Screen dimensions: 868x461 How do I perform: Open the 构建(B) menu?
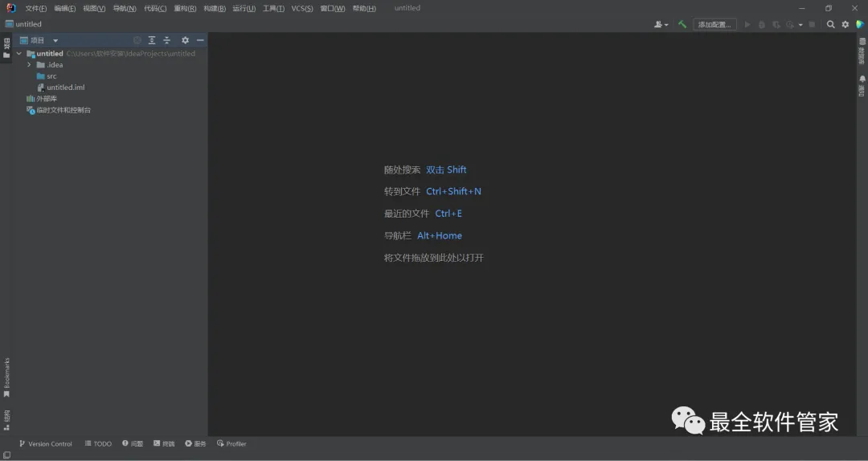point(215,8)
